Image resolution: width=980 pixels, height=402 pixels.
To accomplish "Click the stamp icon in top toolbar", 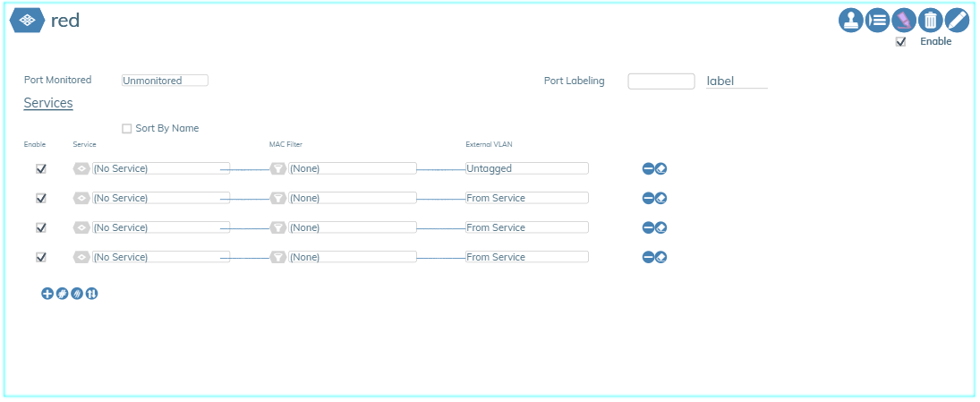I will (x=850, y=20).
